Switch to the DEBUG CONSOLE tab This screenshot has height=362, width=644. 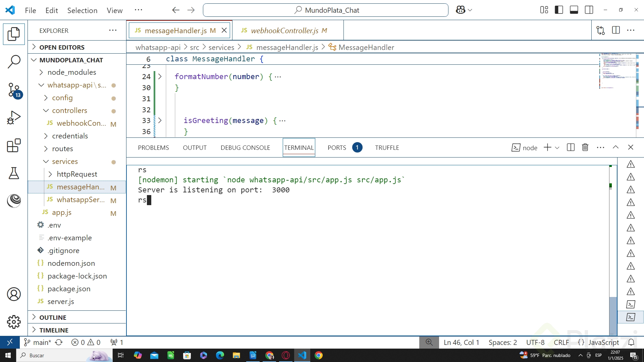click(245, 148)
